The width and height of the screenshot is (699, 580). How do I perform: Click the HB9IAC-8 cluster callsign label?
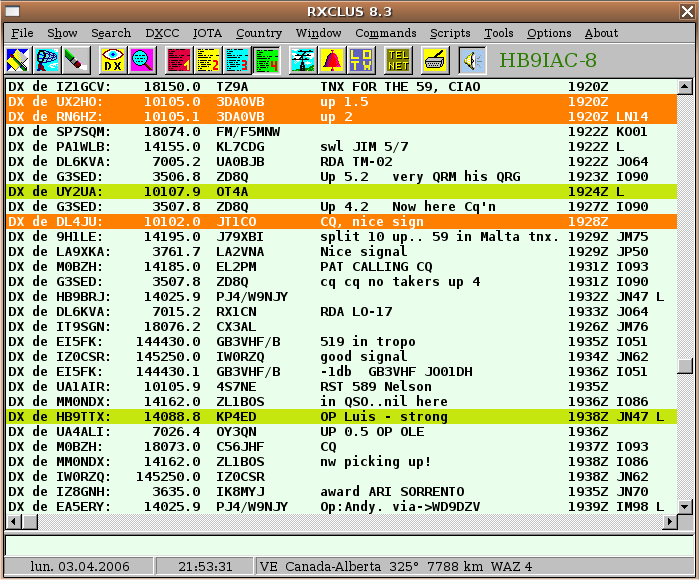(x=547, y=60)
